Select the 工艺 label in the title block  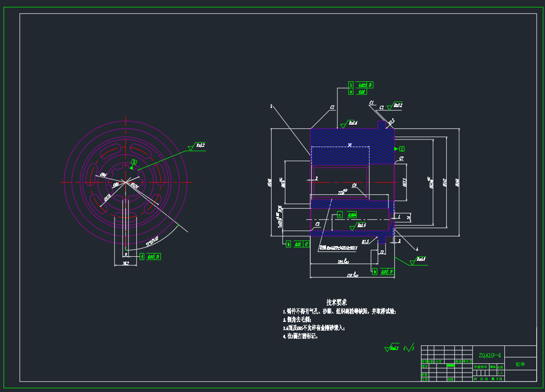(x=424, y=379)
